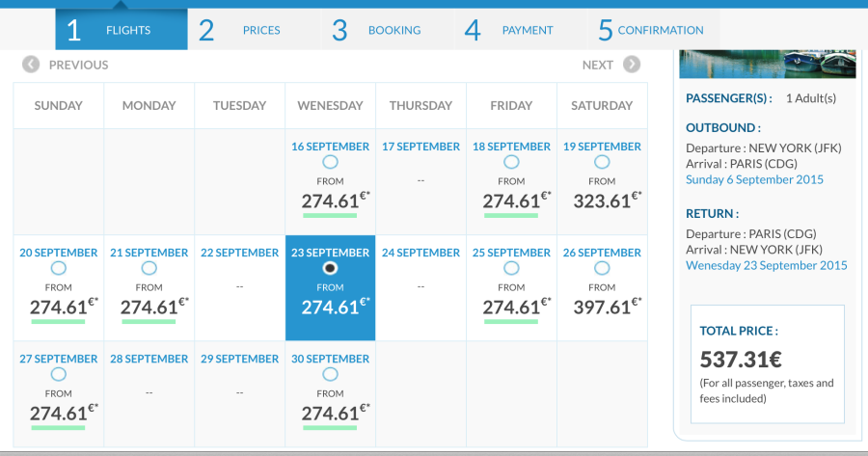This screenshot has width=868, height=456.
Task: Pick the 30 September radio button
Action: coord(330,374)
